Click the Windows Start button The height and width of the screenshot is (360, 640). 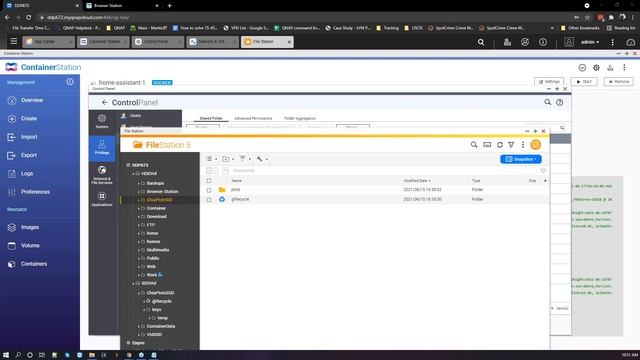(x=6, y=355)
